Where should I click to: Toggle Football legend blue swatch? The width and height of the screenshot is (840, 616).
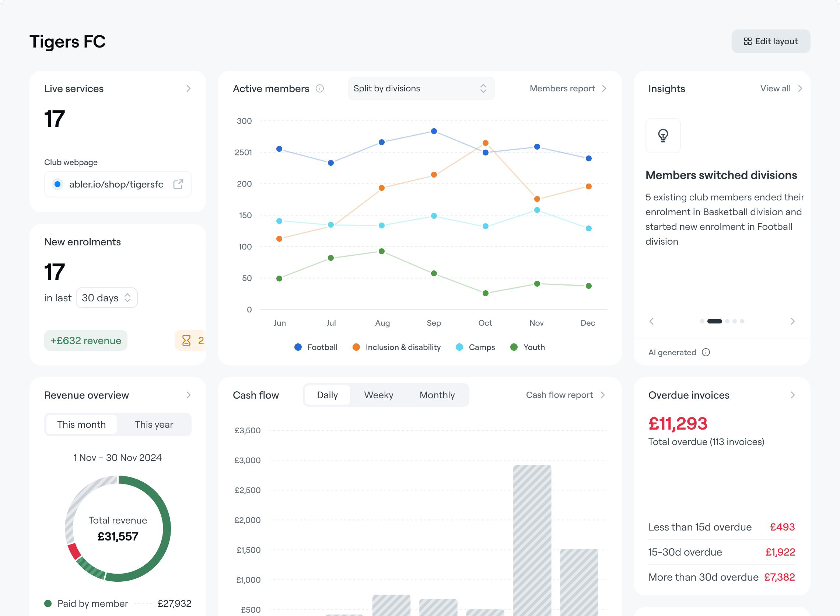click(298, 347)
